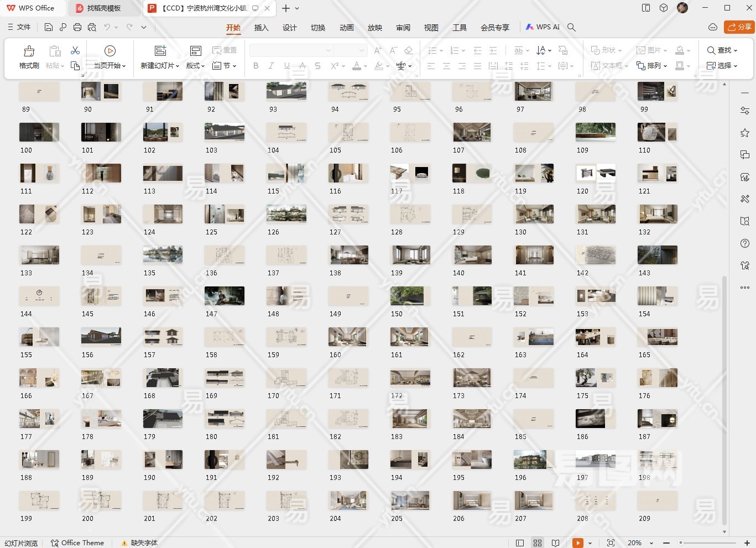
Task: Switch to Reading view book icon
Action: click(556, 543)
